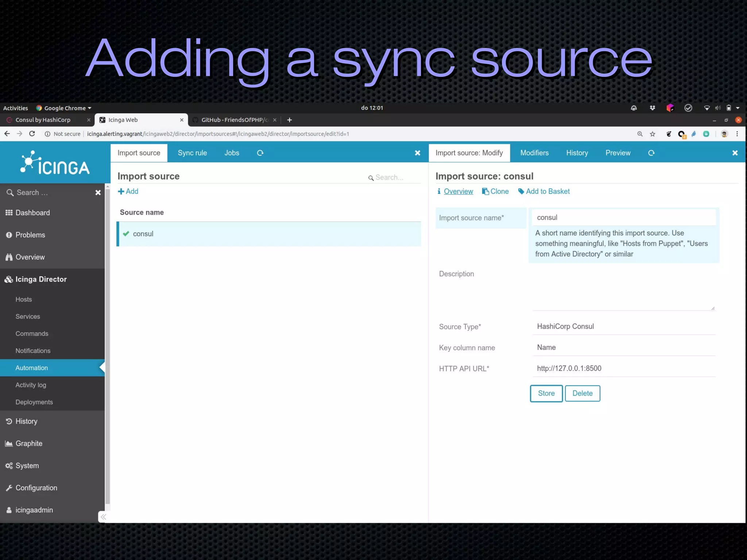Open the Modifiers tab
The width and height of the screenshot is (747, 560).
534,153
